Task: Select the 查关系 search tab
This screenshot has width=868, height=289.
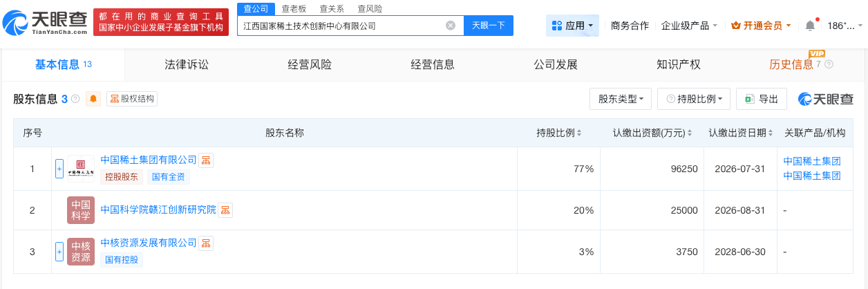Action: [x=332, y=8]
